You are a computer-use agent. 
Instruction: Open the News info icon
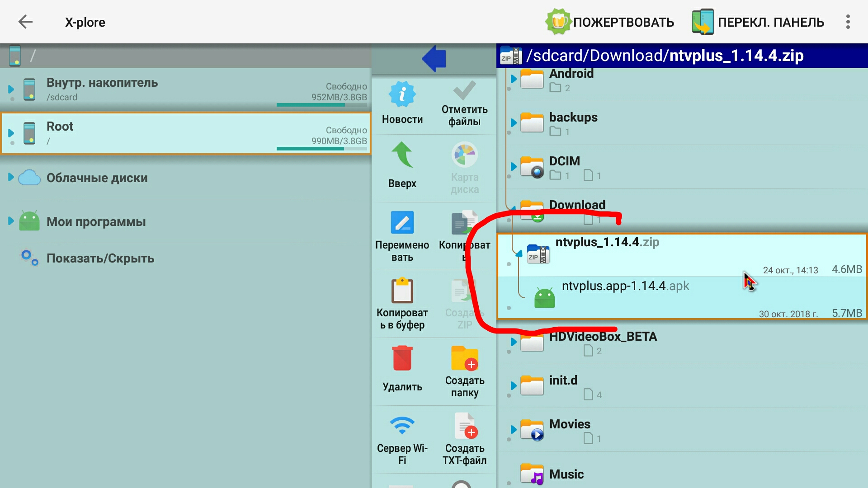point(402,94)
